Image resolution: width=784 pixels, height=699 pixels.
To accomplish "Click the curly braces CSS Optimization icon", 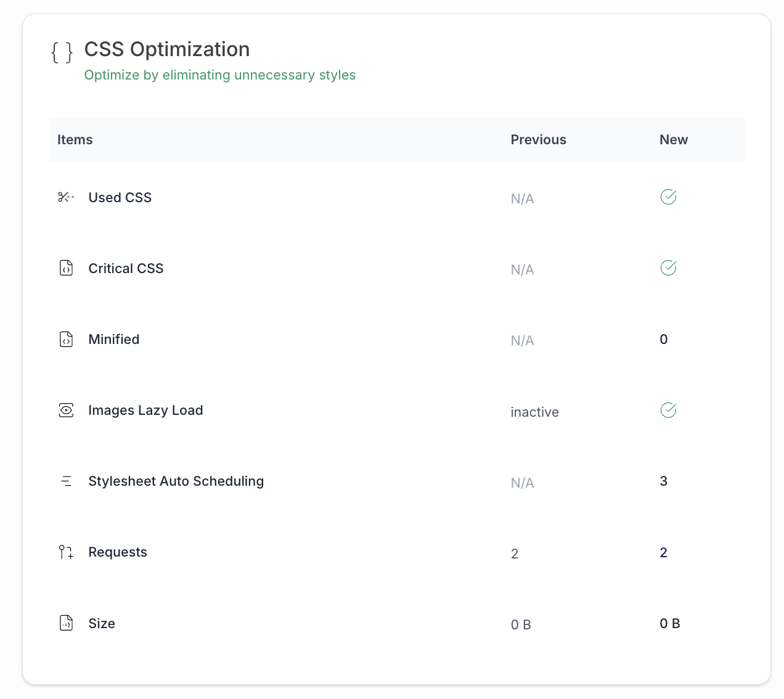I will point(62,52).
